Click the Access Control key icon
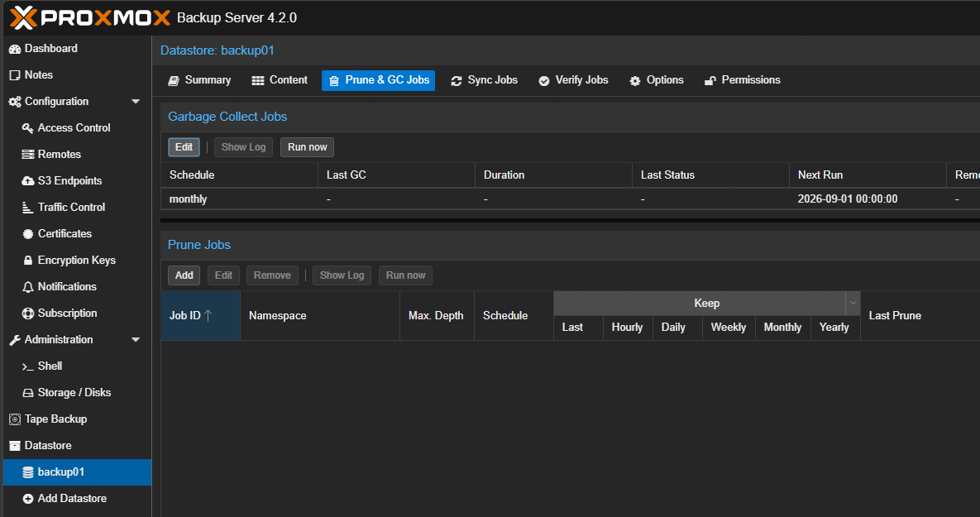The height and width of the screenshot is (517, 980). [28, 128]
